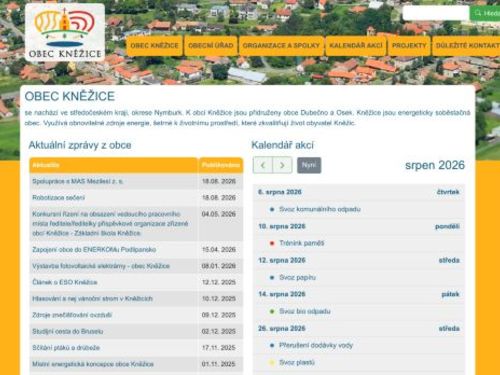Open Svoz papíru event
The width and height of the screenshot is (500, 375).
tap(297, 277)
